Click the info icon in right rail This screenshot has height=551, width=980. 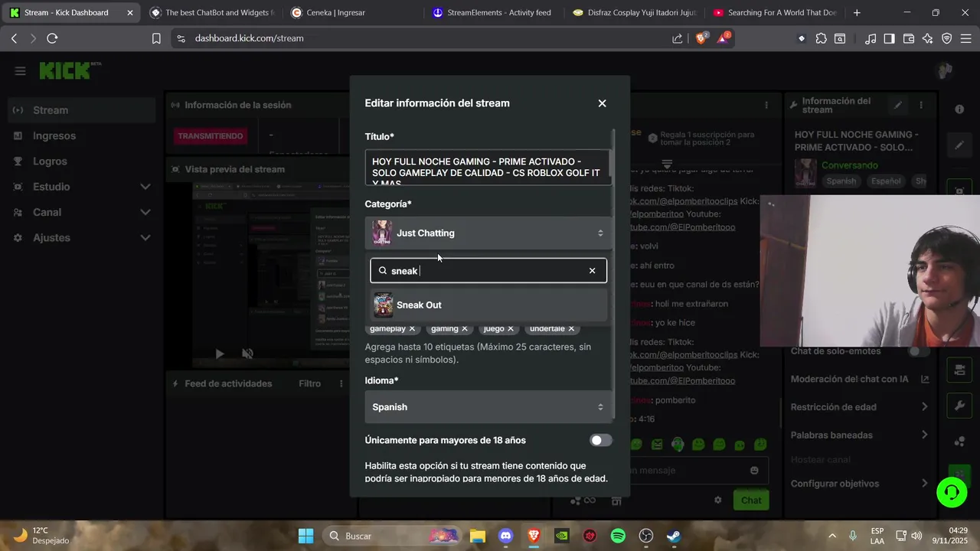(959, 109)
